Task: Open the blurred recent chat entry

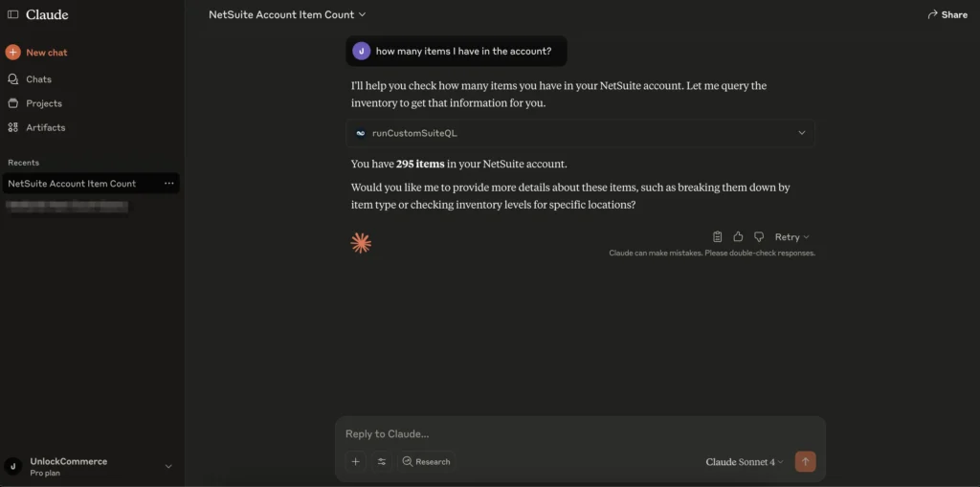Action: (x=67, y=207)
